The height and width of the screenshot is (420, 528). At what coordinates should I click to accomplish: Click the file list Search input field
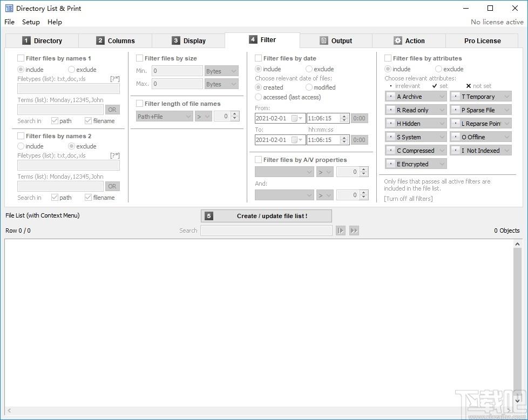266,231
